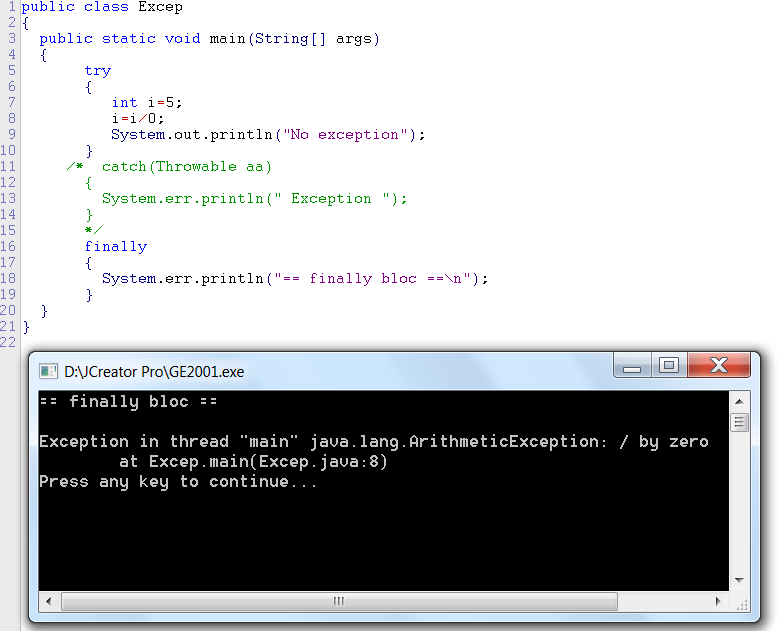
Task: Click the 'public class Excep' code line
Action: tap(102, 7)
